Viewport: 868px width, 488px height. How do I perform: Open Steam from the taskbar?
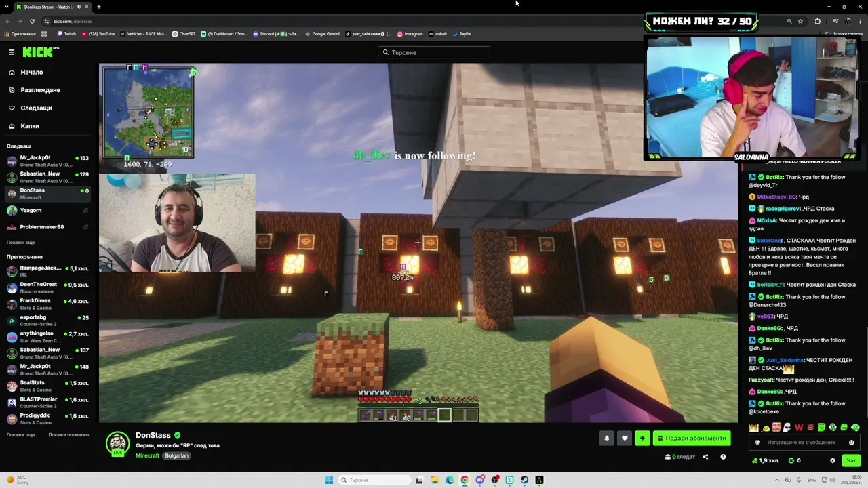524,480
